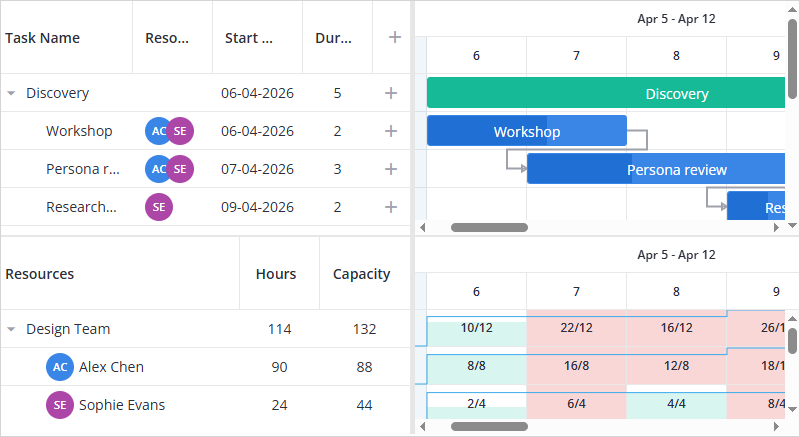This screenshot has height=437, width=800.
Task: Click the resource chart vertical scroll down arrow
Action: point(792,409)
